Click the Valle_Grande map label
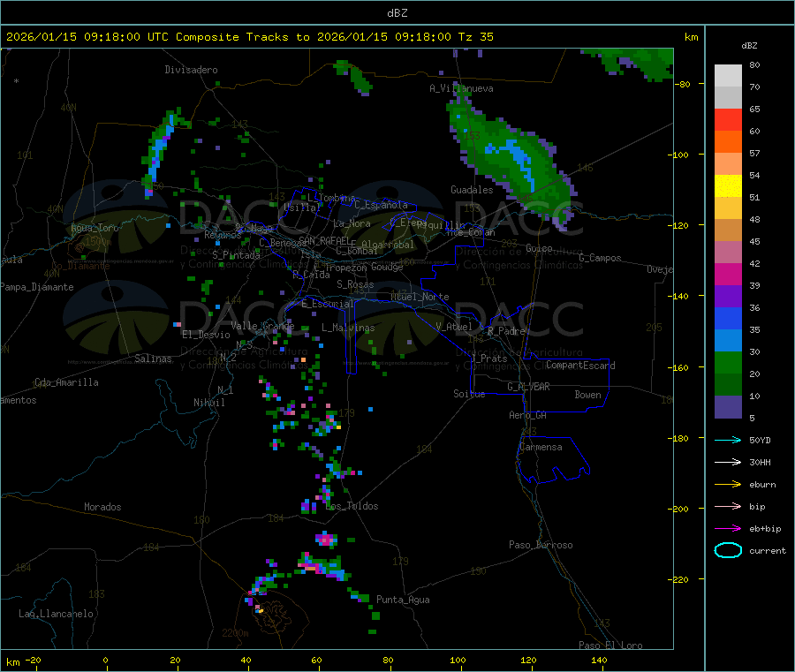This screenshot has width=795, height=672. click(x=262, y=326)
